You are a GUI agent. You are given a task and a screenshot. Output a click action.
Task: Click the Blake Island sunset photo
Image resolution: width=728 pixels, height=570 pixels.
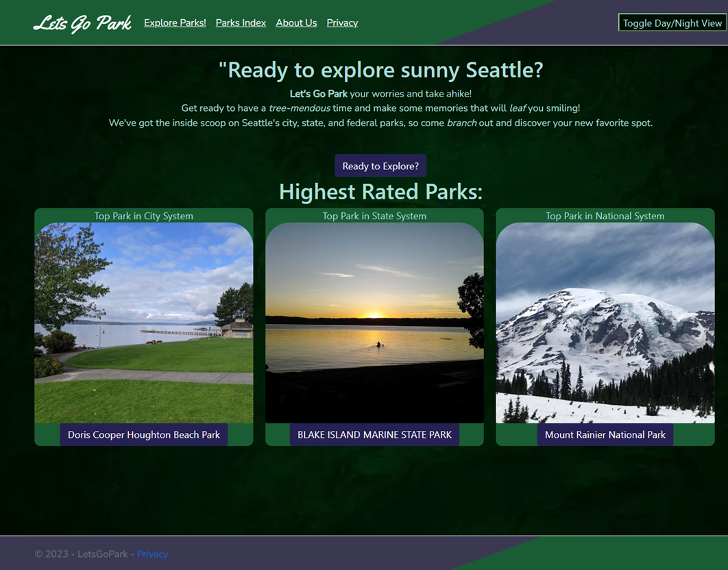(x=374, y=322)
